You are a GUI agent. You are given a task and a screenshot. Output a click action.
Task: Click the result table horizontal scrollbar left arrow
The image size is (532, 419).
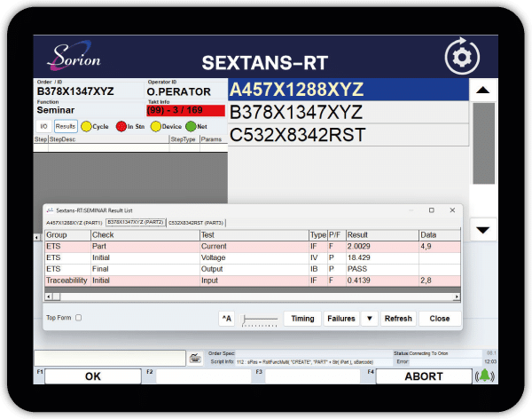click(49, 296)
